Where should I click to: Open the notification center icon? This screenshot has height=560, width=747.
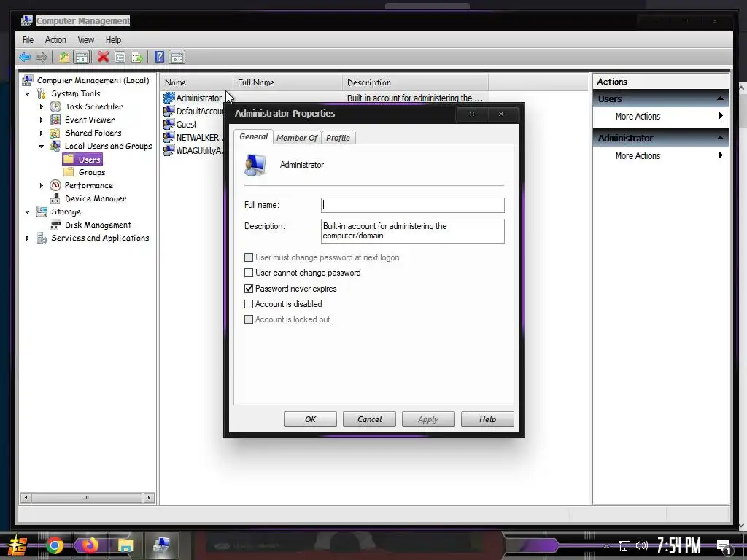click(x=724, y=546)
